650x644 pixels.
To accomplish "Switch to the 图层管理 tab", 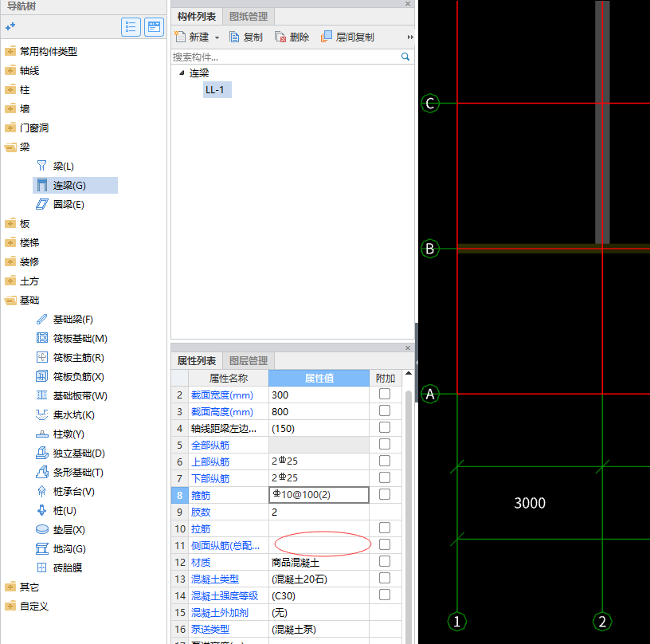I will coord(249,361).
